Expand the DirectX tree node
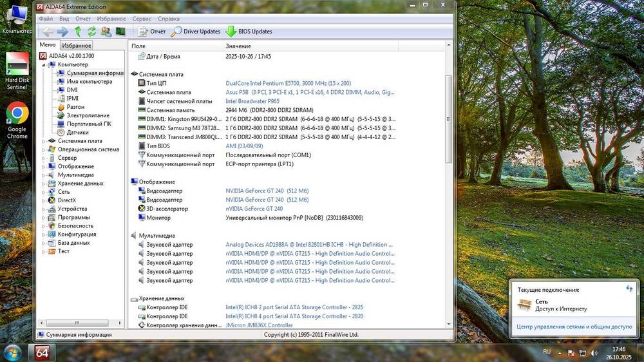The image size is (644, 362). coord(43,201)
